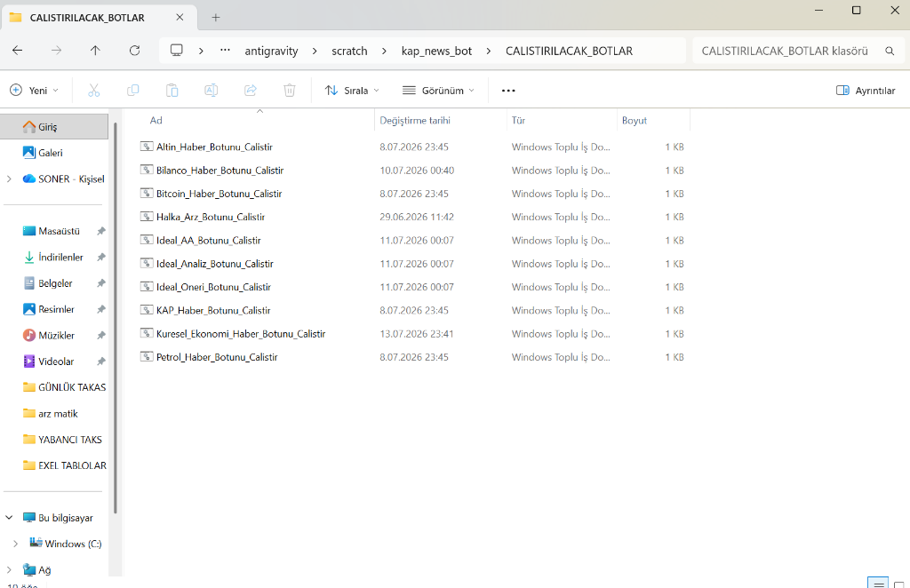910x588 pixels.
Task: Navigate to kap_news_bot in breadcrumb
Action: tap(436, 51)
